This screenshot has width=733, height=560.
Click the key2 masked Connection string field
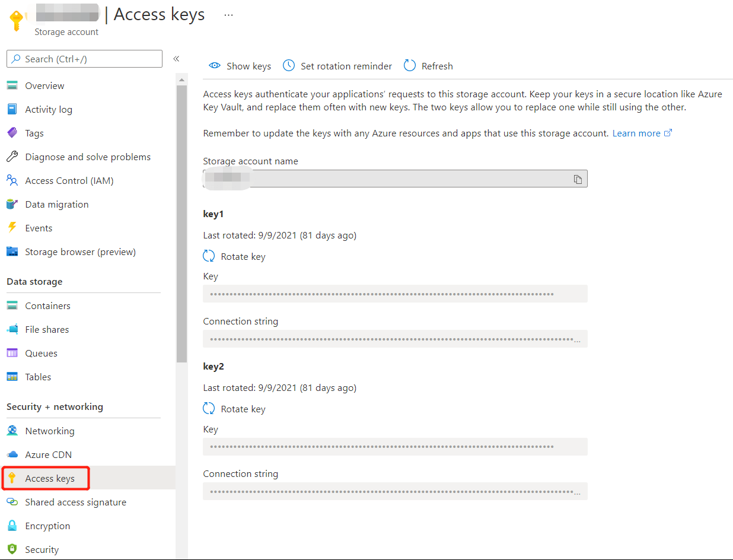[x=395, y=491]
